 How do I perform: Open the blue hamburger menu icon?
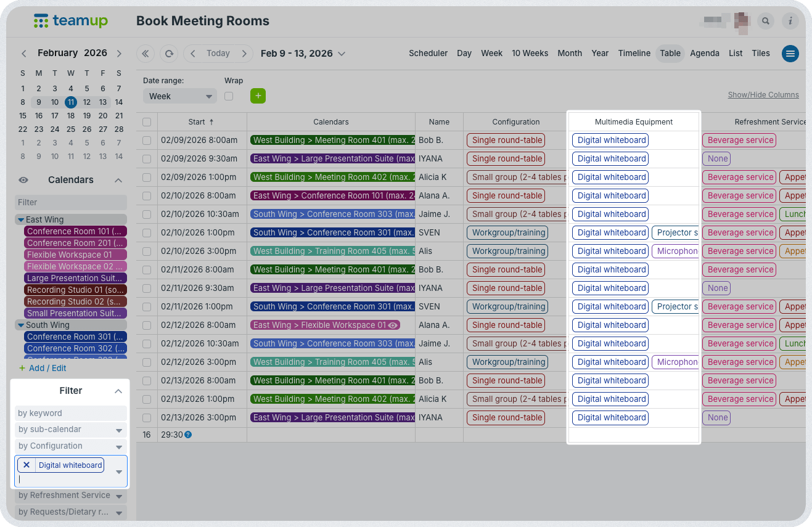tap(790, 54)
